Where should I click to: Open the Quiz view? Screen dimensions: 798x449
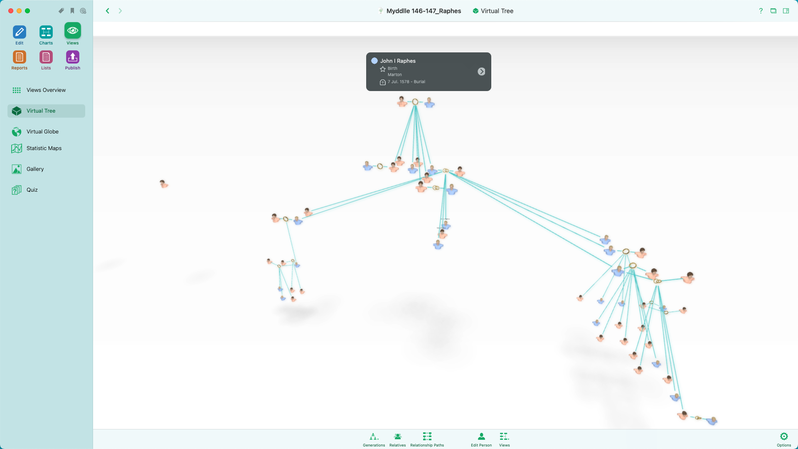tap(46, 190)
